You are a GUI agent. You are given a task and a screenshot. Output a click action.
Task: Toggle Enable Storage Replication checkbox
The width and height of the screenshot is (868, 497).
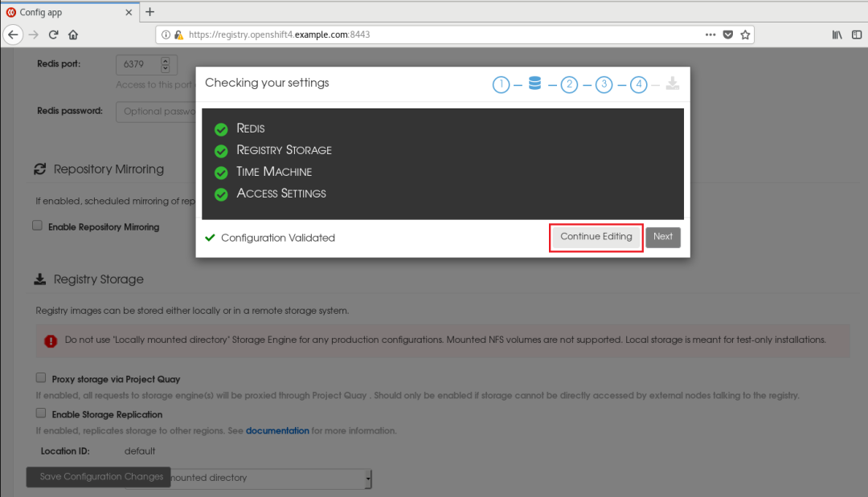coord(41,413)
